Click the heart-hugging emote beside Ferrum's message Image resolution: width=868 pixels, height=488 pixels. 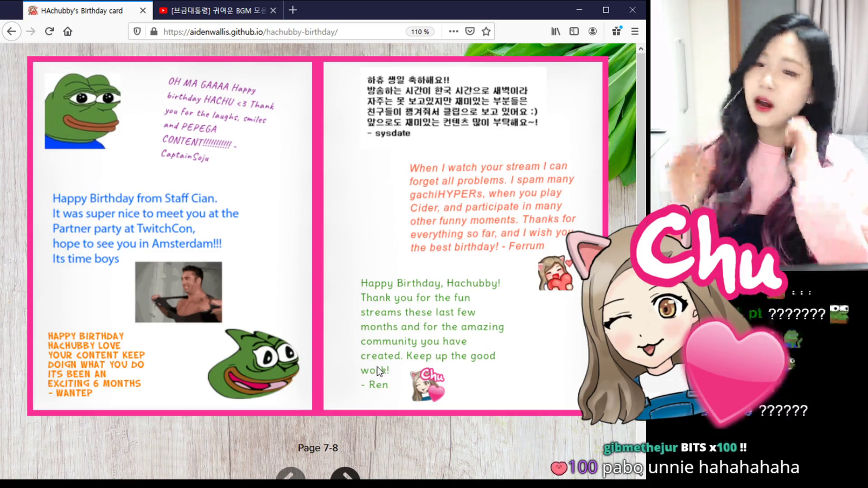pyautogui.click(x=556, y=273)
